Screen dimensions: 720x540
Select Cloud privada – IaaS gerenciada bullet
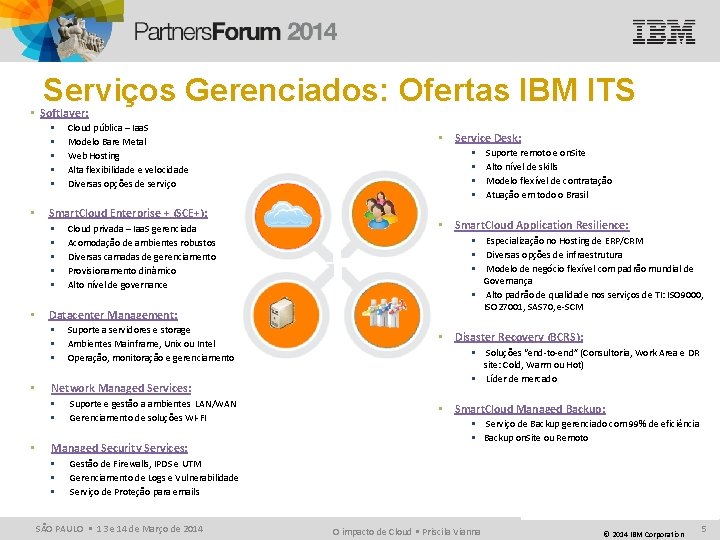point(132,229)
